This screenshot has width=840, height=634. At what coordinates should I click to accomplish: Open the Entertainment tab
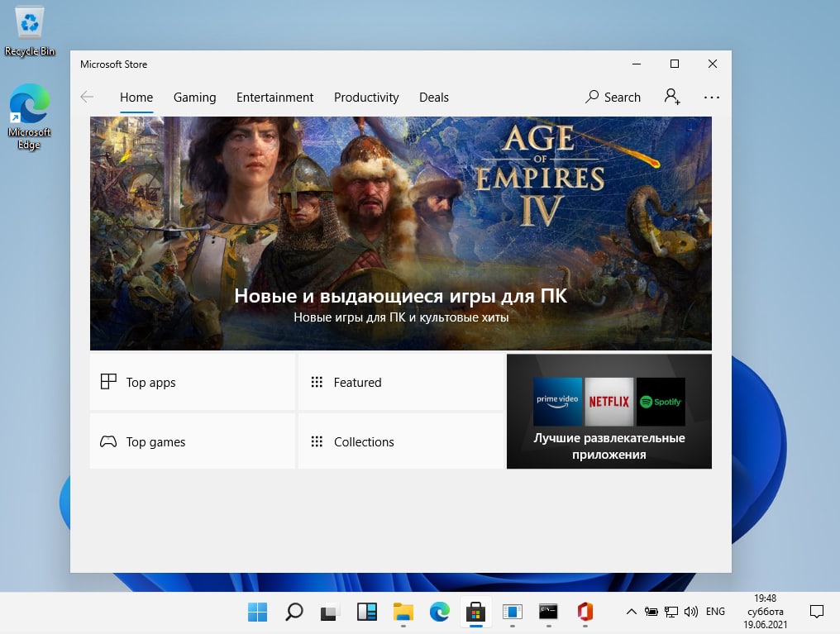(x=274, y=98)
